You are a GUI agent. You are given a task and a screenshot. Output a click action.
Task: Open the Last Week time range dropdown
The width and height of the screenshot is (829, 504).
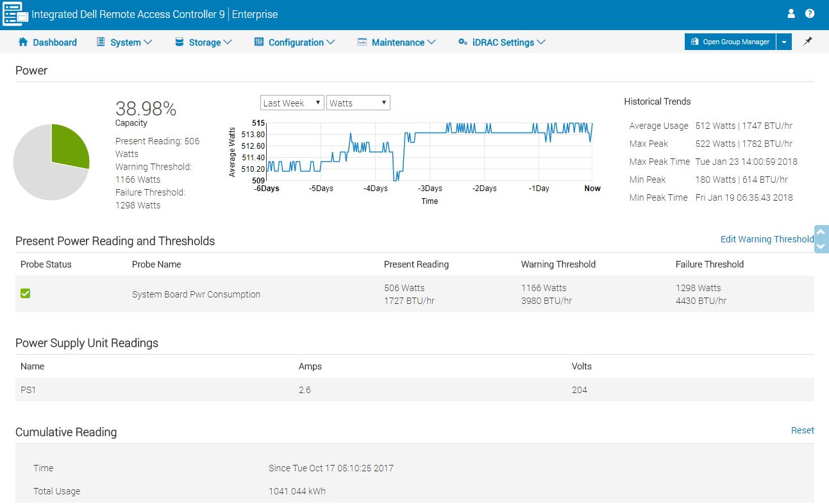tap(292, 103)
